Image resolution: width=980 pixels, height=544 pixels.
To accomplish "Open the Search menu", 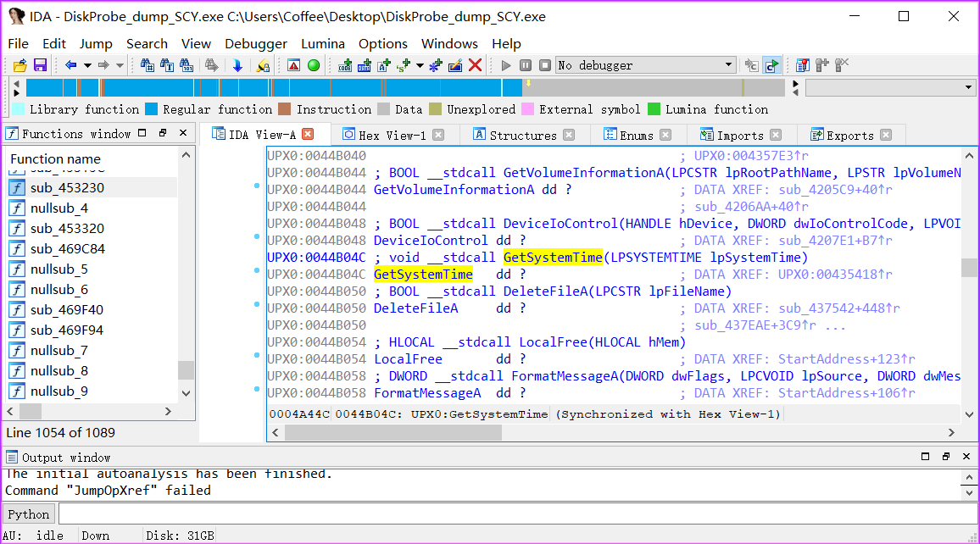I will tap(147, 44).
